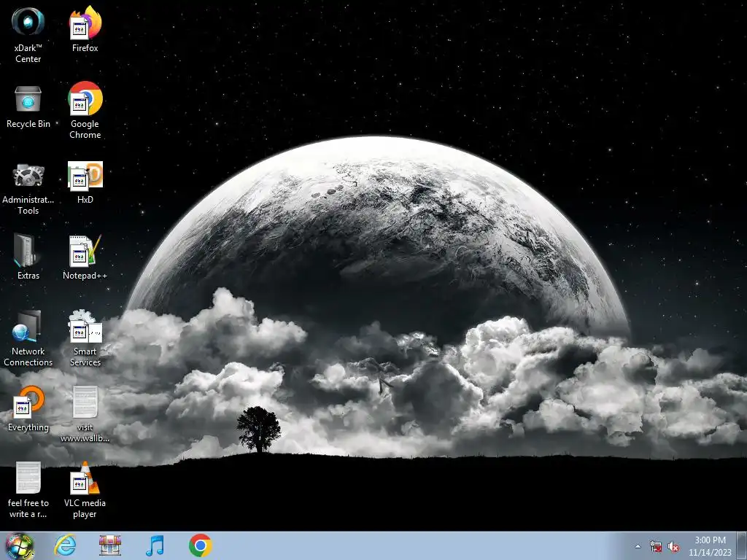
Task: Select the Network Connections icon
Action: [x=28, y=338]
